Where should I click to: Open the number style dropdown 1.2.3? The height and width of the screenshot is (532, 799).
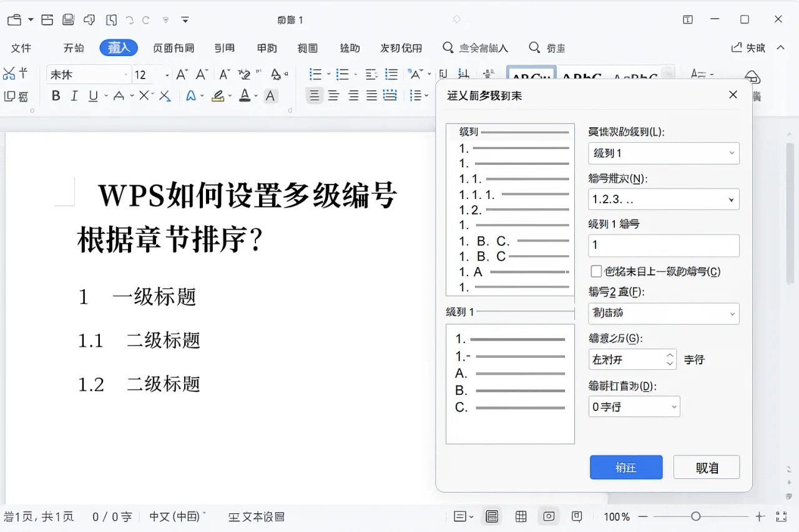(664, 199)
